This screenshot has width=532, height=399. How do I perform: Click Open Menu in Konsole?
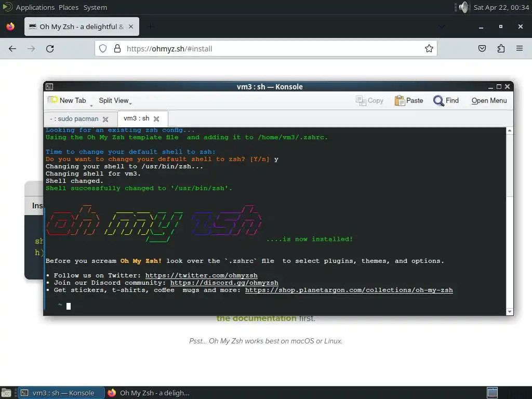[489, 100]
